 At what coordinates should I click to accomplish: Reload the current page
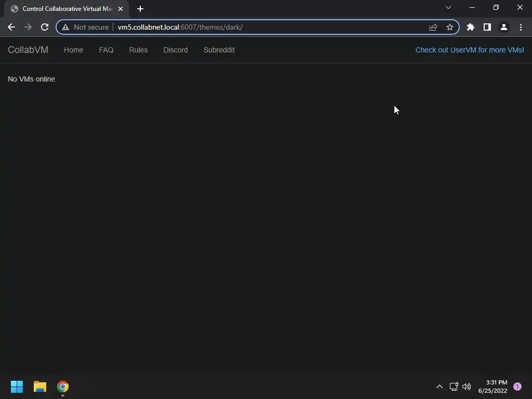coord(45,27)
